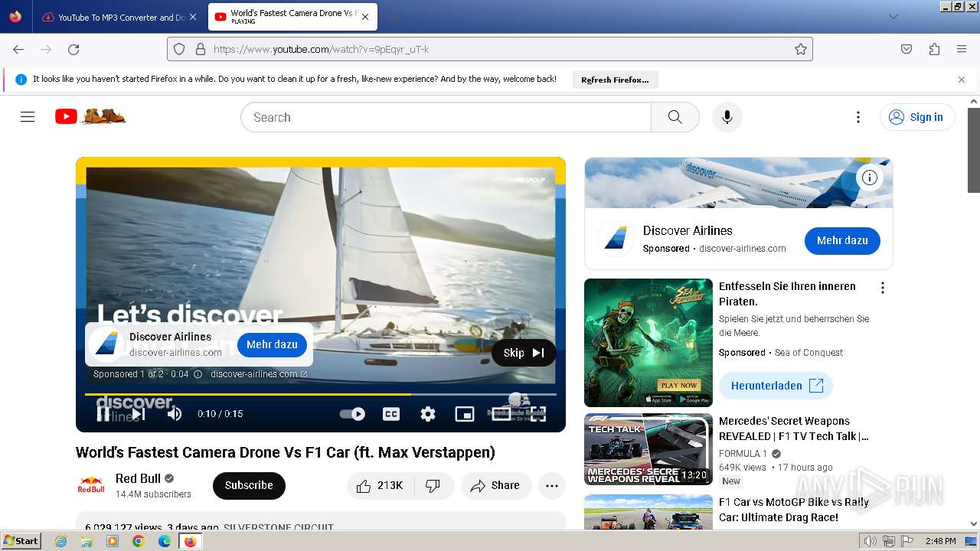Image resolution: width=980 pixels, height=551 pixels.
Task: Open Microsoft Edge from taskbar
Action: tap(165, 541)
